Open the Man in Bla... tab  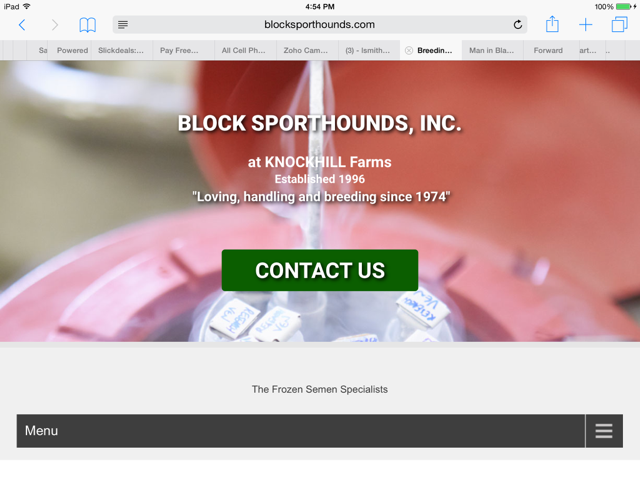click(491, 51)
